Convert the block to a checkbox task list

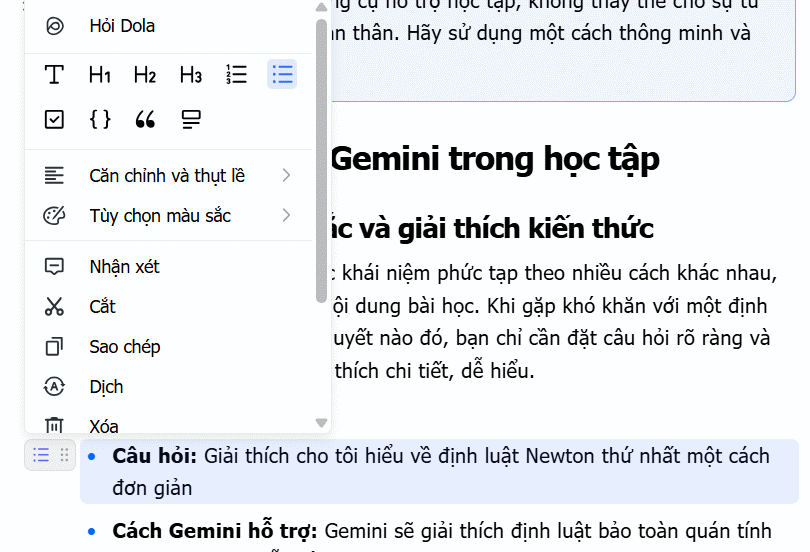click(x=54, y=119)
